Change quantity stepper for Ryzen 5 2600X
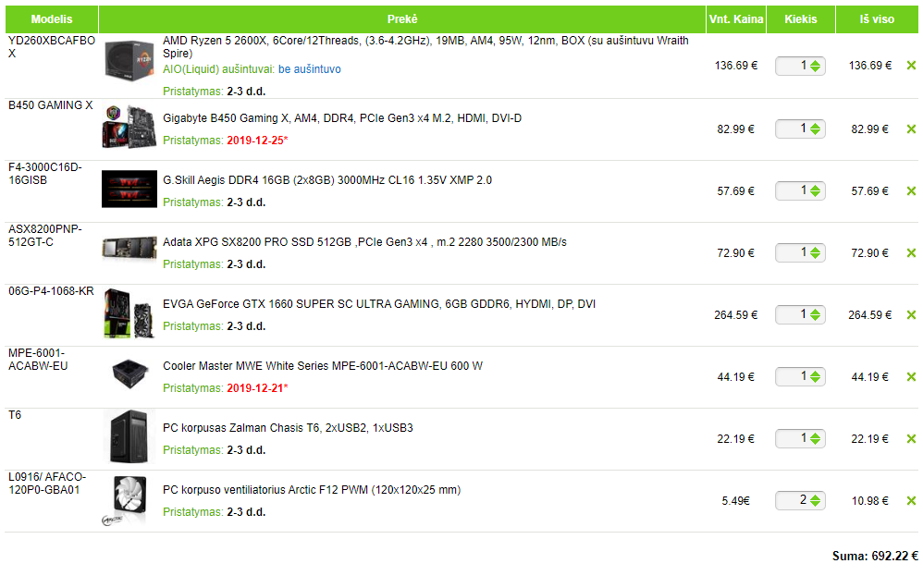 click(x=815, y=66)
